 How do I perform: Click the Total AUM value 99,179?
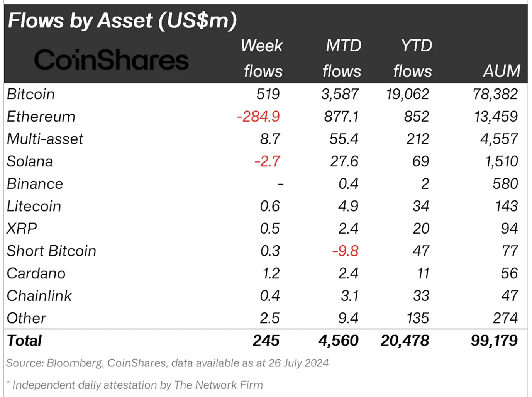[494, 341]
